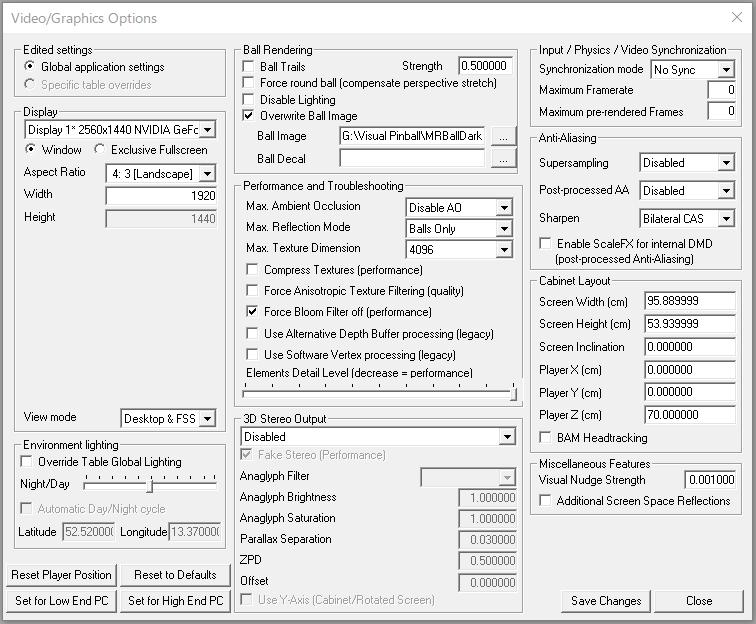The image size is (756, 624).
Task: Click the Width input field
Action: pos(161,196)
